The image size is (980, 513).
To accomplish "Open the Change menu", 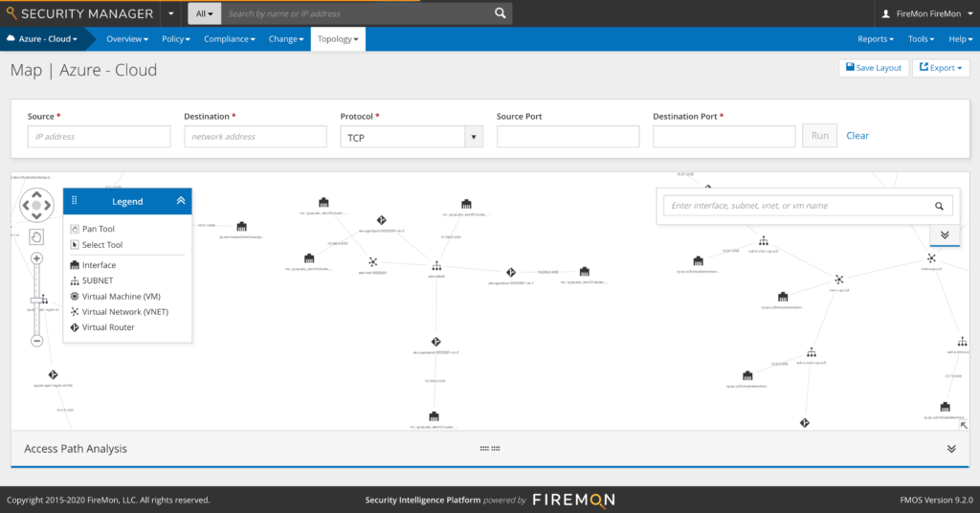I will point(285,38).
